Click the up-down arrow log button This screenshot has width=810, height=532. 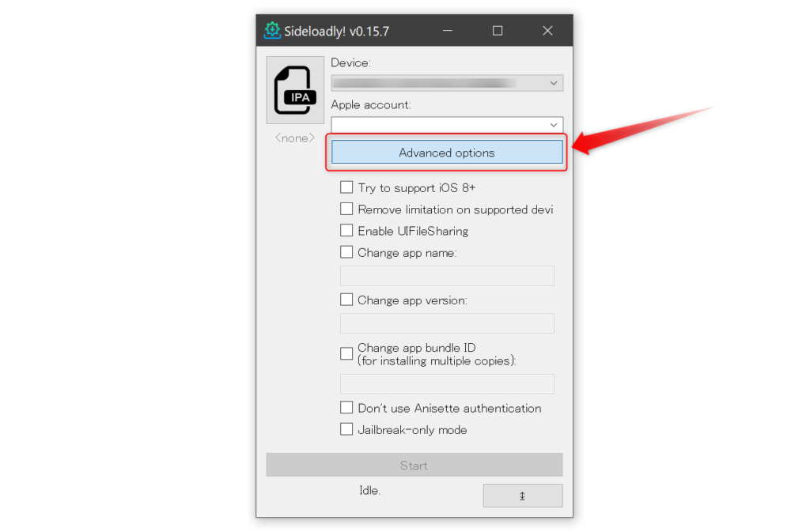tap(523, 496)
